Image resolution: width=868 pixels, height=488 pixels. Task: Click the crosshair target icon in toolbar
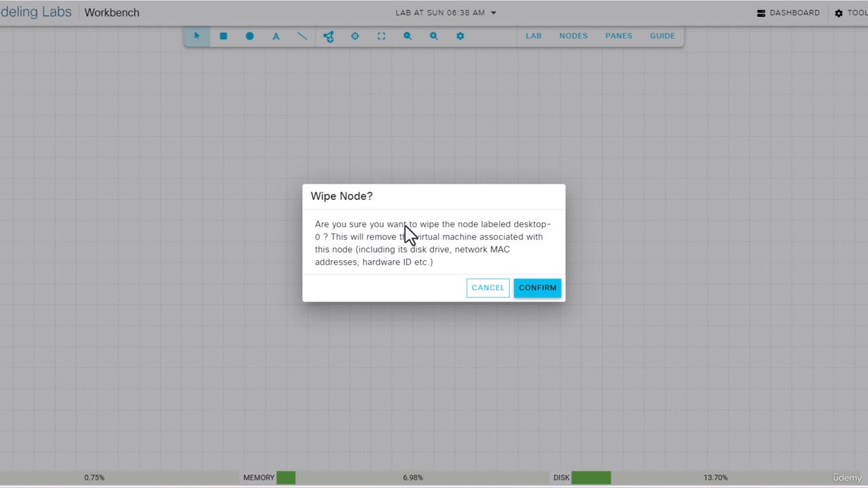(355, 36)
